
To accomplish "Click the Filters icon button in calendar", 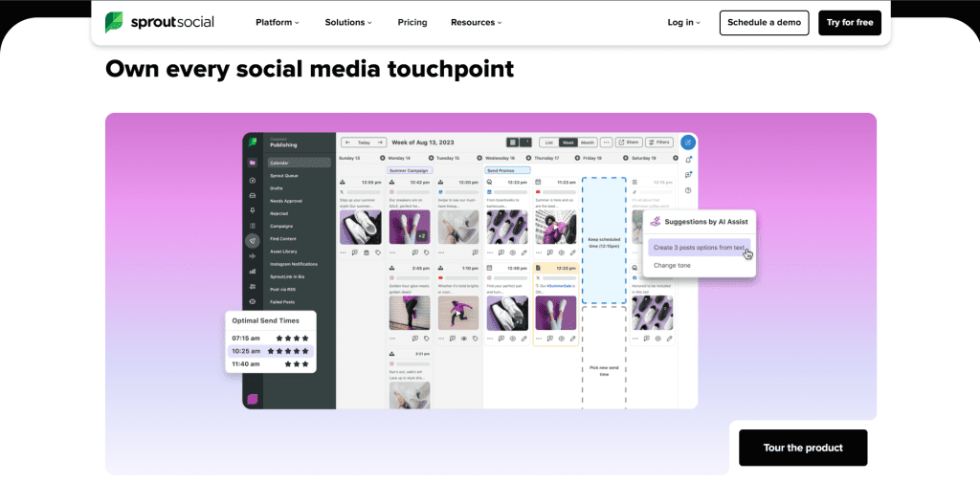I will click(x=658, y=142).
